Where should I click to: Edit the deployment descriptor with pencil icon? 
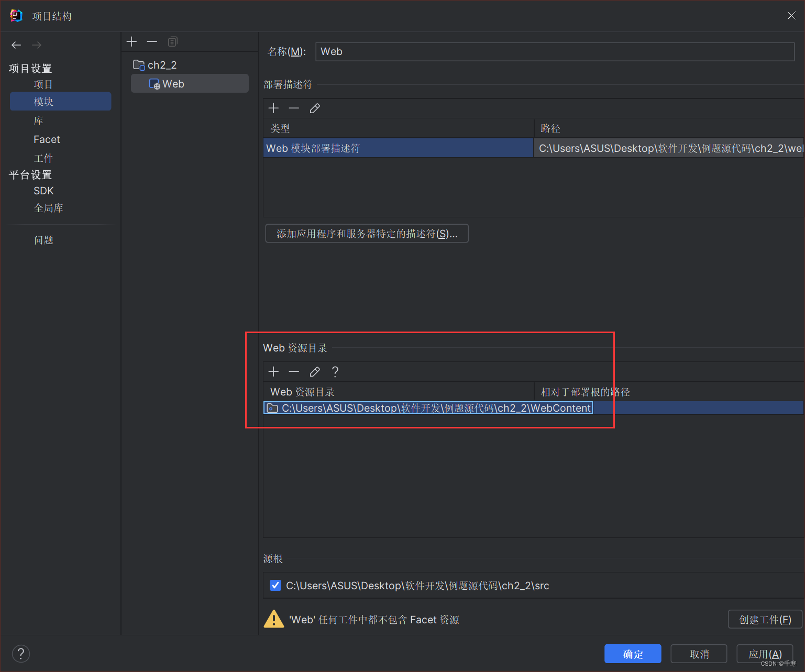pos(315,108)
